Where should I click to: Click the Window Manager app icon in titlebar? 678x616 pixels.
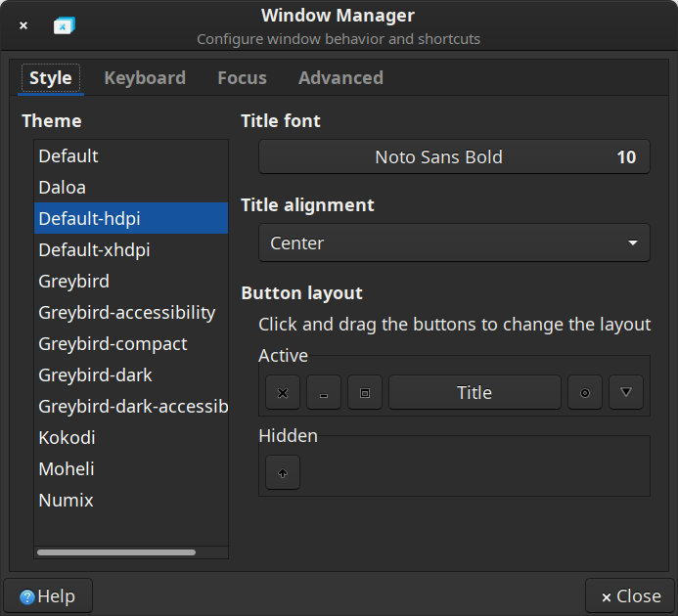65,26
